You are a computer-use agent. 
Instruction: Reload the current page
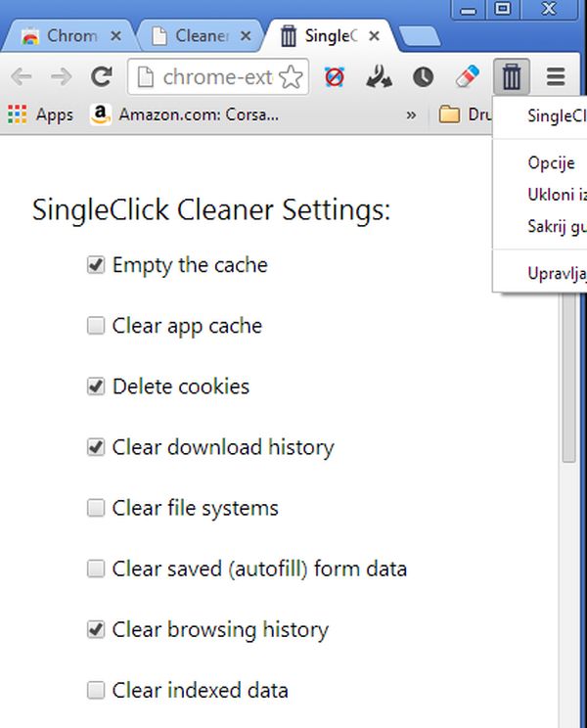coord(101,77)
